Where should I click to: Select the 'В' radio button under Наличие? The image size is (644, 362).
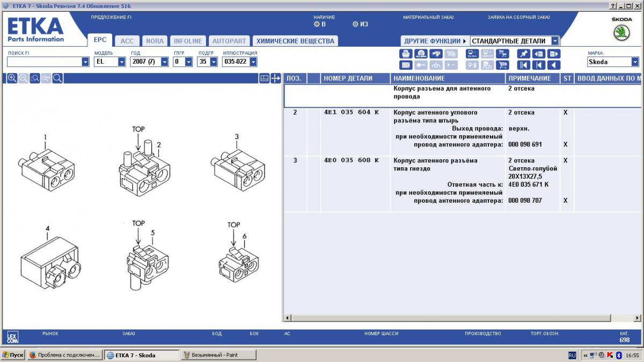tap(317, 24)
